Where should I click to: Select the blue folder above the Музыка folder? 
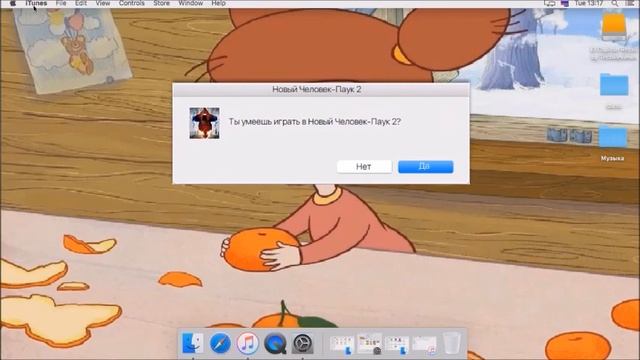pos(614,85)
